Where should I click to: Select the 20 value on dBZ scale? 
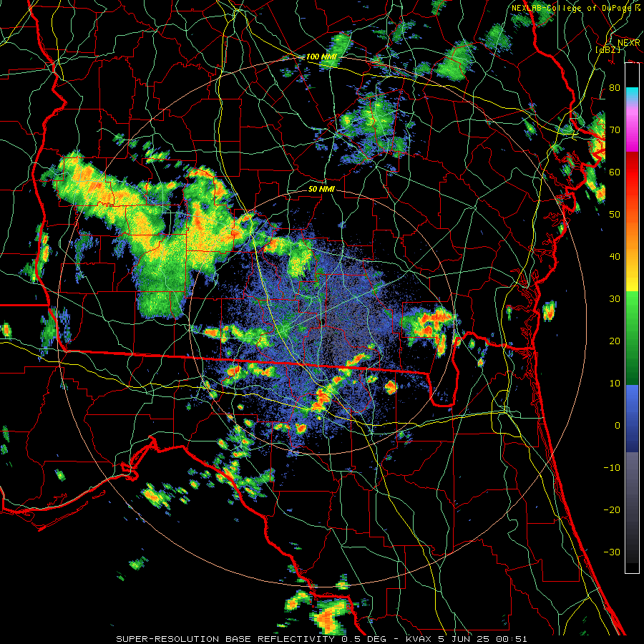[615, 341]
